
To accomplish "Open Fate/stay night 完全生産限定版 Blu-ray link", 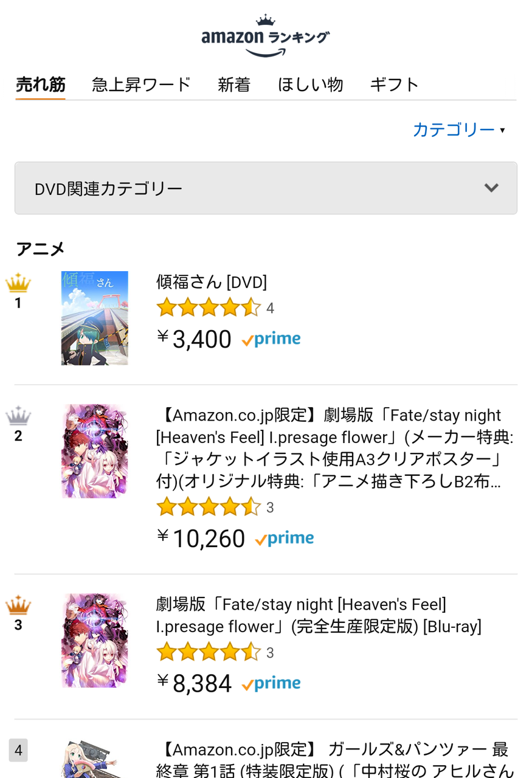I will tap(319, 615).
